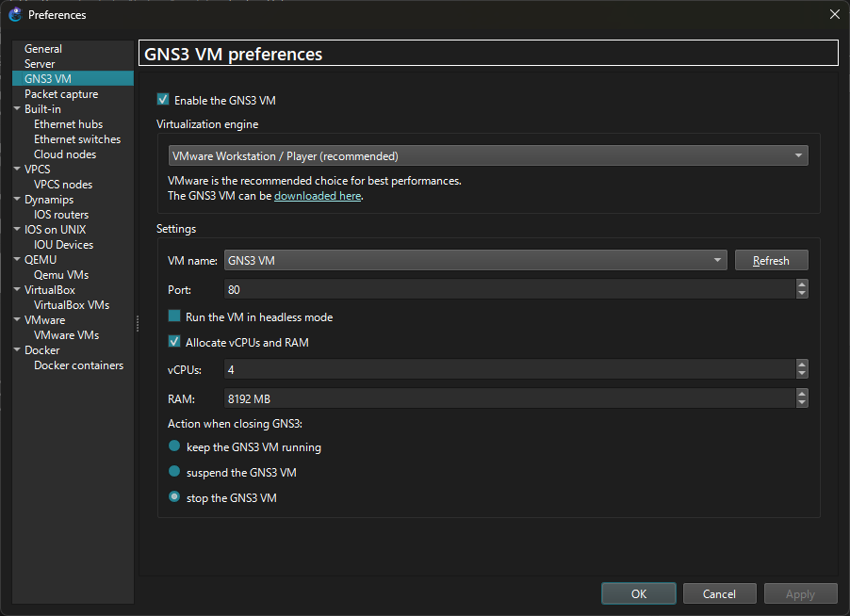This screenshot has height=616, width=850.
Task: Click the Refresh button
Action: coord(772,261)
